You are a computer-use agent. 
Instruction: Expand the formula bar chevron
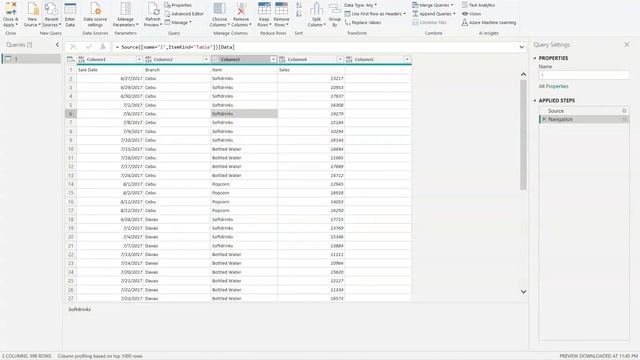[x=522, y=47]
